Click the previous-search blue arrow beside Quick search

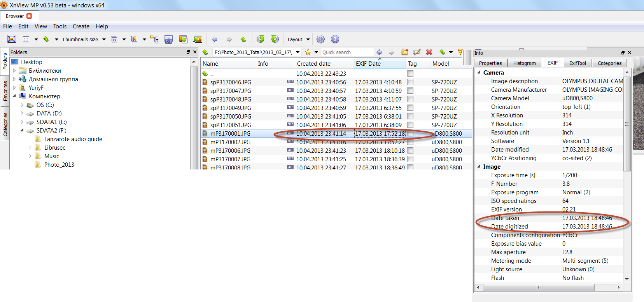pos(379,52)
